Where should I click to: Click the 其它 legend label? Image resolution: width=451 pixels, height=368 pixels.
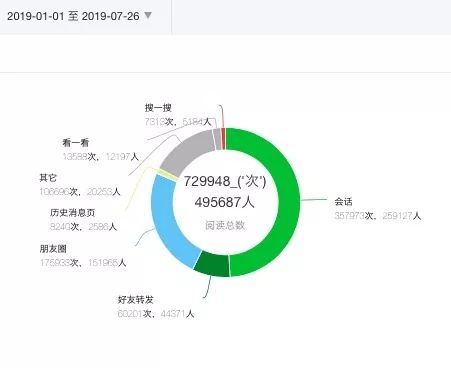(x=48, y=178)
